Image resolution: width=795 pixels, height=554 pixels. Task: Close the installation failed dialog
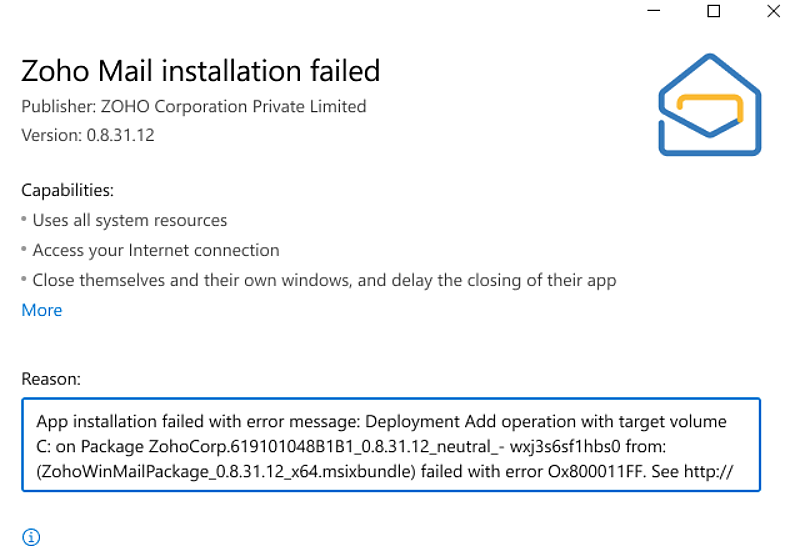coord(773,12)
